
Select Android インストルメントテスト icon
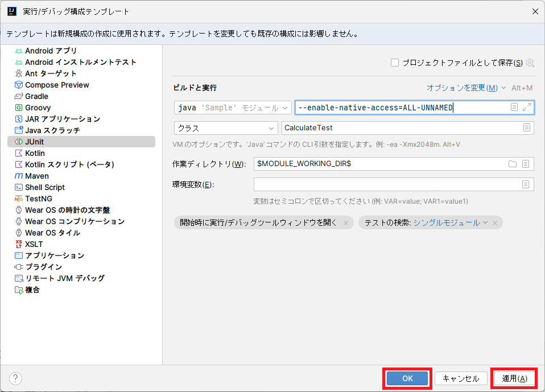(x=19, y=62)
